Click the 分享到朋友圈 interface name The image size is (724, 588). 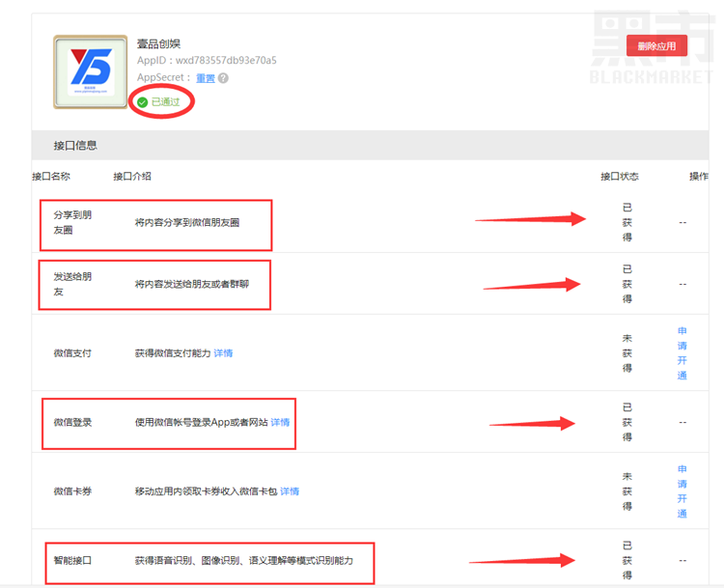click(72, 222)
